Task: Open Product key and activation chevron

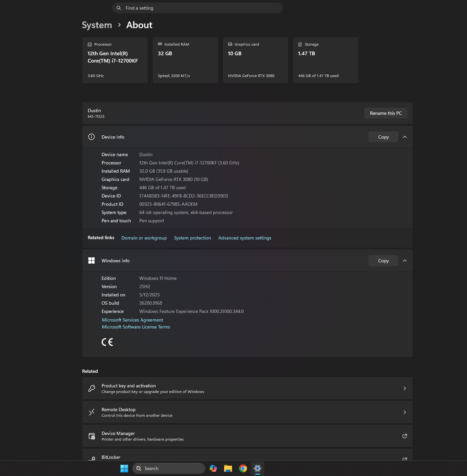Action: click(x=405, y=388)
